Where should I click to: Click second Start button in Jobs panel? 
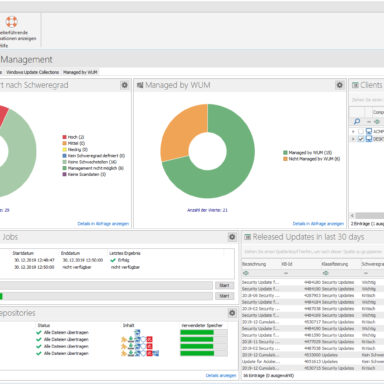pos(224,296)
